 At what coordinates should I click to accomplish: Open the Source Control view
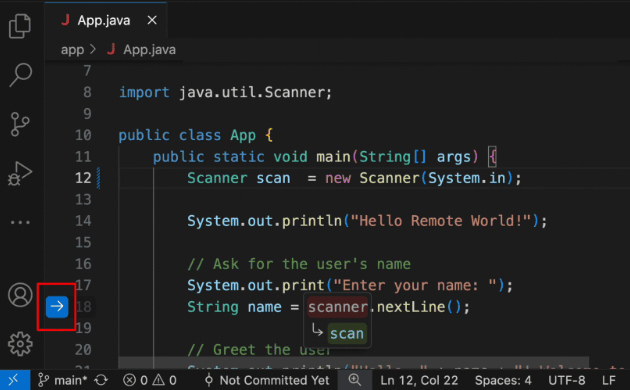20,124
